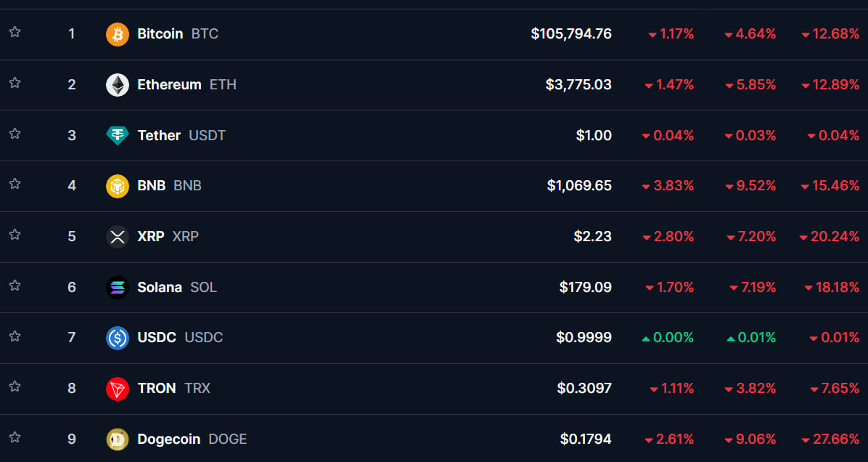
Task: Favorite Solana with its star icon
Action: [x=15, y=285]
